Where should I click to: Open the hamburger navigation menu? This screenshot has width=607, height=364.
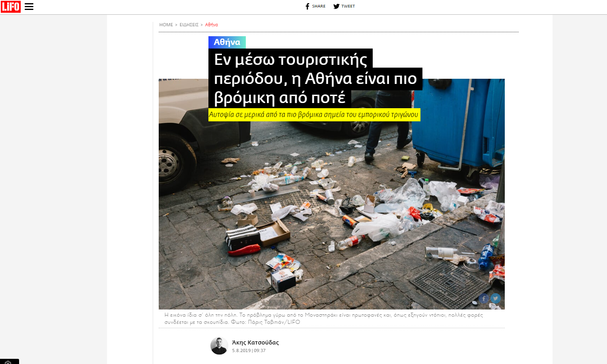tap(29, 6)
